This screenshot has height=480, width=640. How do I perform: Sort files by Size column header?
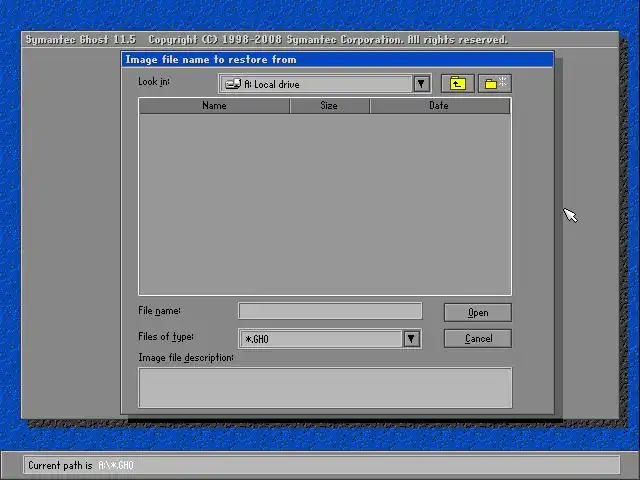point(329,106)
